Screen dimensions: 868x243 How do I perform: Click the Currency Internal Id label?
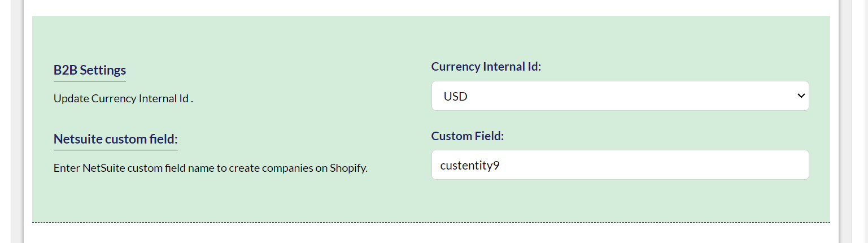coord(486,67)
